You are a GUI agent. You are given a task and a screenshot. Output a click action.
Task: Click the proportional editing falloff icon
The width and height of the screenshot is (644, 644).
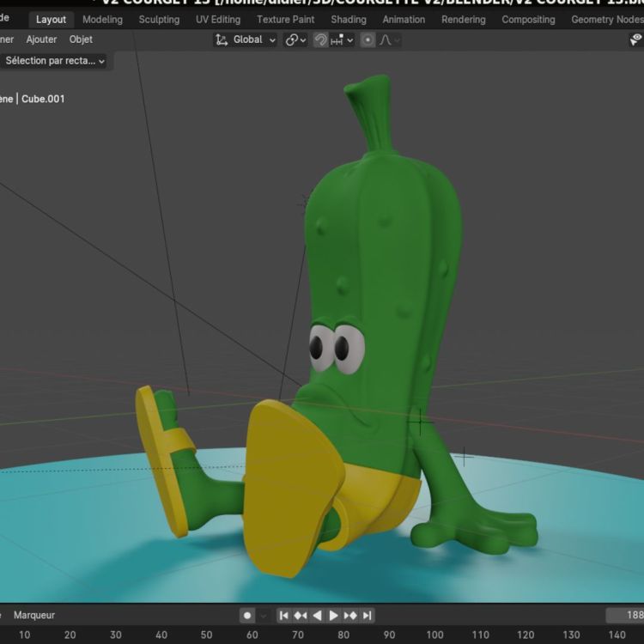tap(387, 39)
